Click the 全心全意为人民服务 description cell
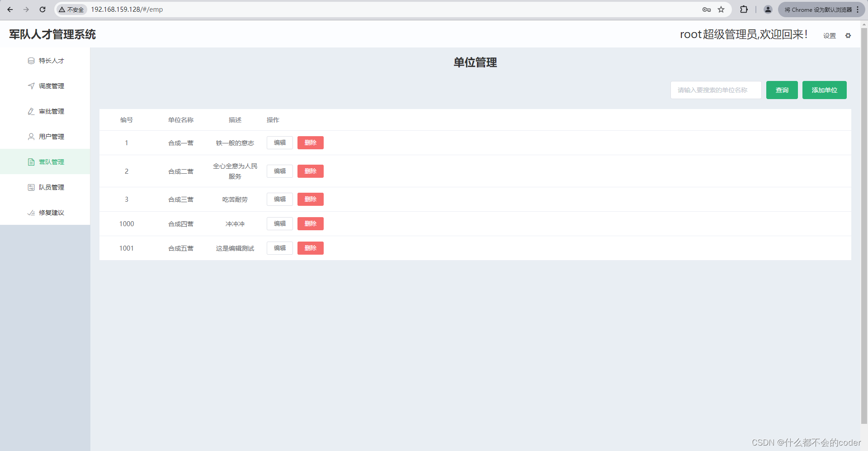Screen dimensions: 868x451 pyautogui.click(x=235, y=171)
